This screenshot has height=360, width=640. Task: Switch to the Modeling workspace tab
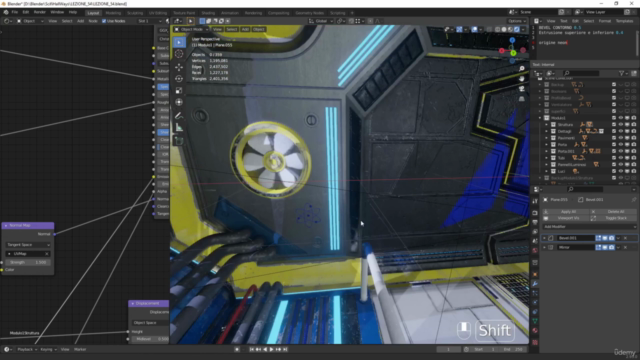click(113, 13)
